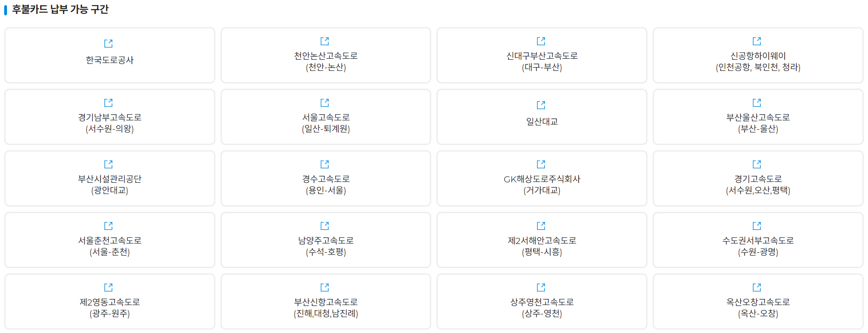Select the 상주영천고속도로 (상주-영천) card
This screenshot has width=868, height=333.
[541, 301]
